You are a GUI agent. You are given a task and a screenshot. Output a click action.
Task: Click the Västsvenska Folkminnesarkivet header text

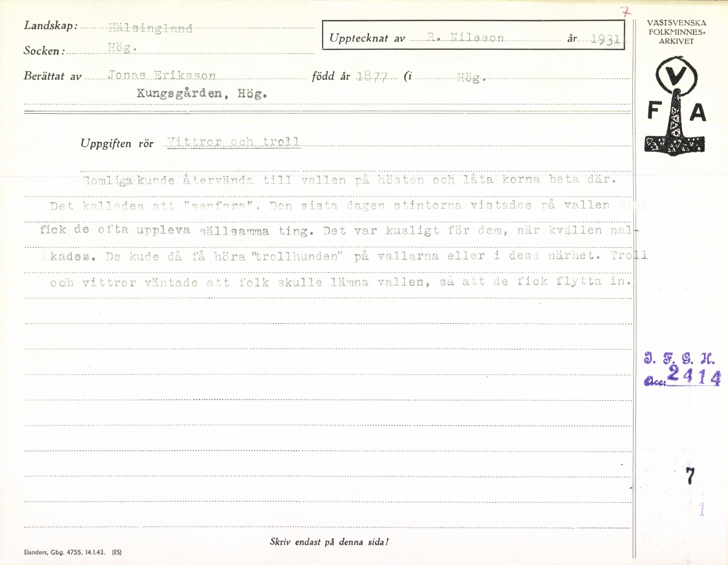point(676,32)
